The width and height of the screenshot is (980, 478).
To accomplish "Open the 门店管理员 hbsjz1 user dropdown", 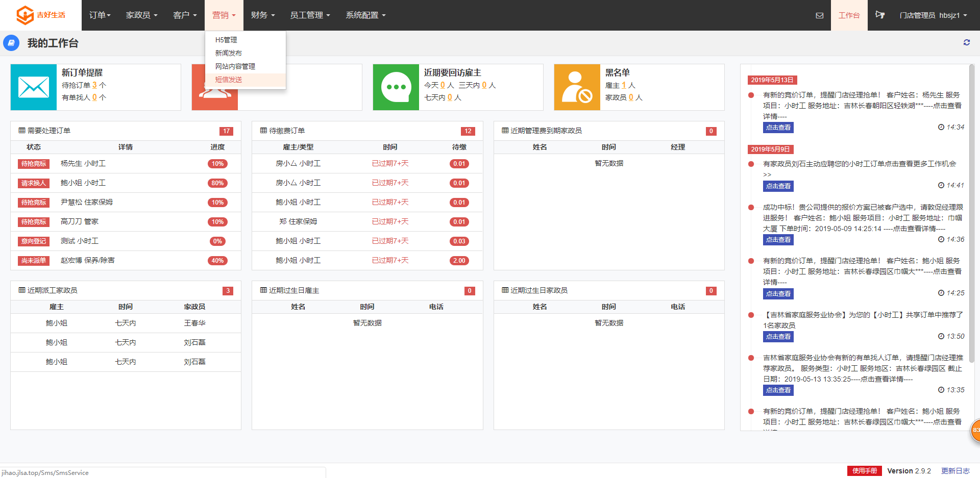I will (x=933, y=15).
